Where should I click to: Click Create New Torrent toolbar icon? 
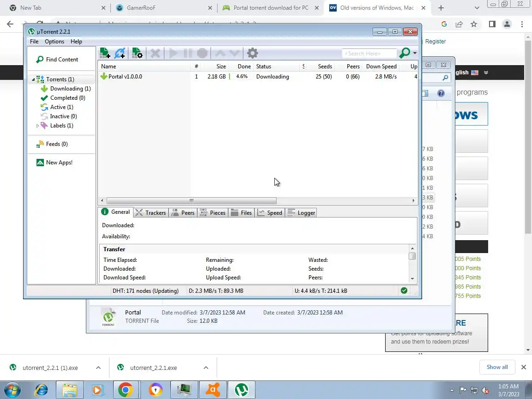[x=138, y=53]
